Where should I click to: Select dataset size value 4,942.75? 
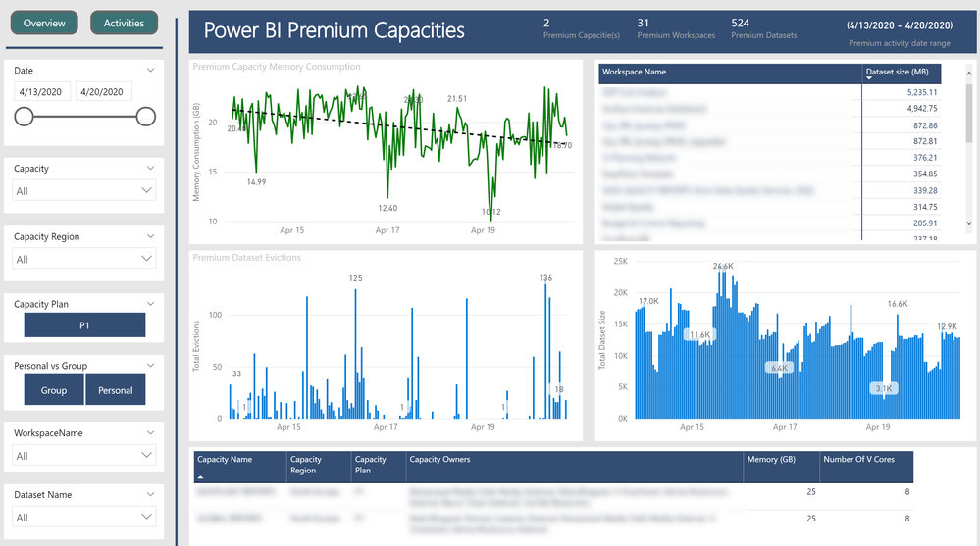922,109
